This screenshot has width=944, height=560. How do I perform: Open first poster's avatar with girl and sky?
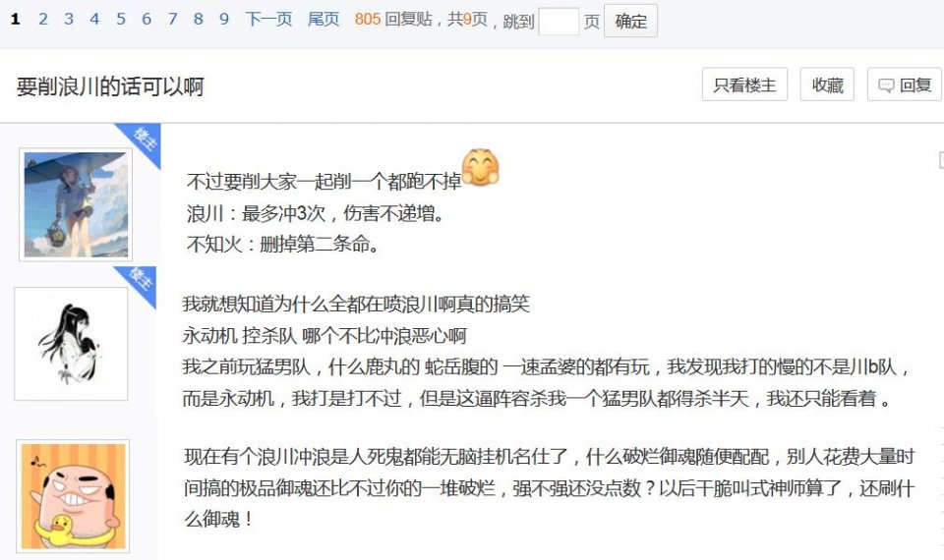pos(76,204)
